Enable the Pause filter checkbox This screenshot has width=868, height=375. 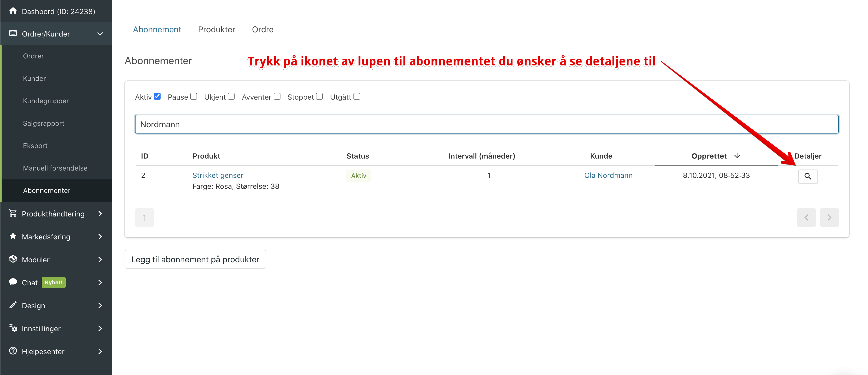193,96
